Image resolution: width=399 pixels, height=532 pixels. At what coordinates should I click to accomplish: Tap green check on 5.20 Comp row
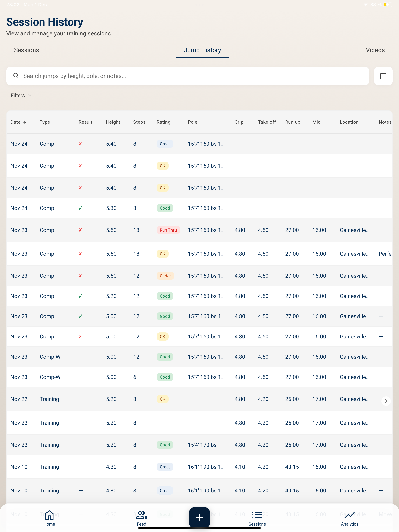click(x=81, y=296)
